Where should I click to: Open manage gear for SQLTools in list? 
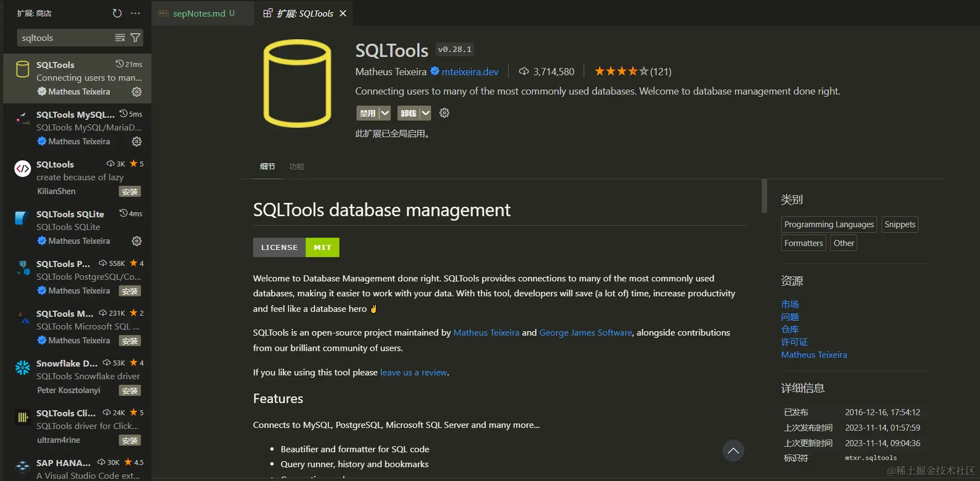137,92
